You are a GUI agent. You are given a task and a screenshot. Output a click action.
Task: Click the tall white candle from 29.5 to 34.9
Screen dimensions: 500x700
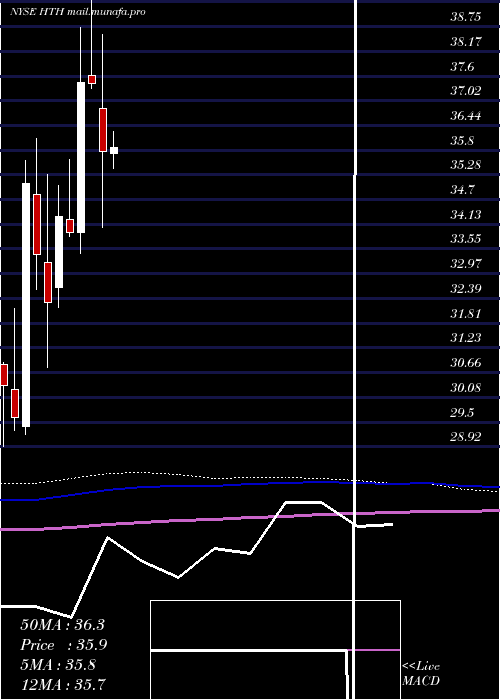click(26, 305)
